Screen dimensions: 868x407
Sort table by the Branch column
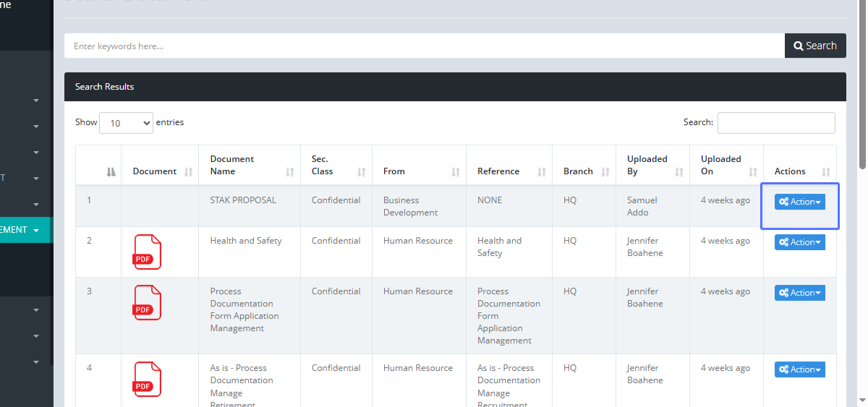coord(584,171)
